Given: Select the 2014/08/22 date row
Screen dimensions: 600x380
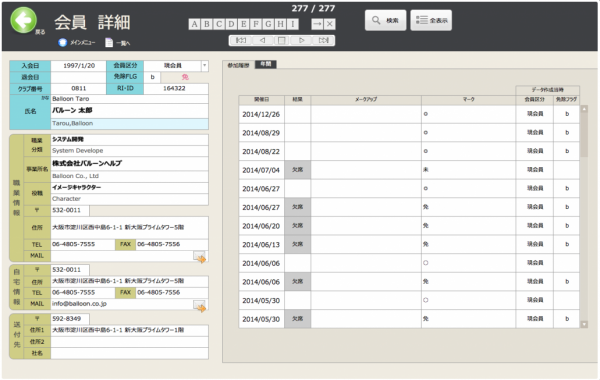Looking at the screenshot, I should click(x=261, y=152).
